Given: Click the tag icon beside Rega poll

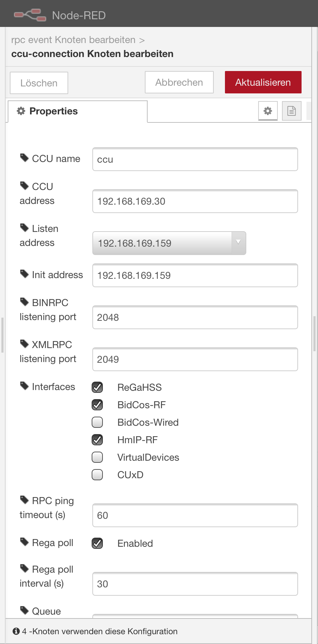Looking at the screenshot, I should [24, 542].
